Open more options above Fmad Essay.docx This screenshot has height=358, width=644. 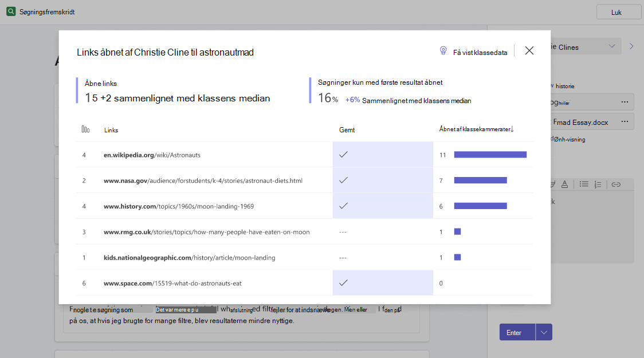tap(625, 102)
